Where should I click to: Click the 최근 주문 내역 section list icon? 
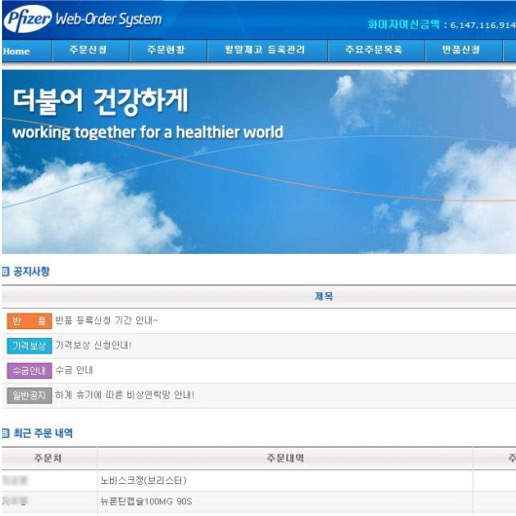pyautogui.click(x=6, y=433)
